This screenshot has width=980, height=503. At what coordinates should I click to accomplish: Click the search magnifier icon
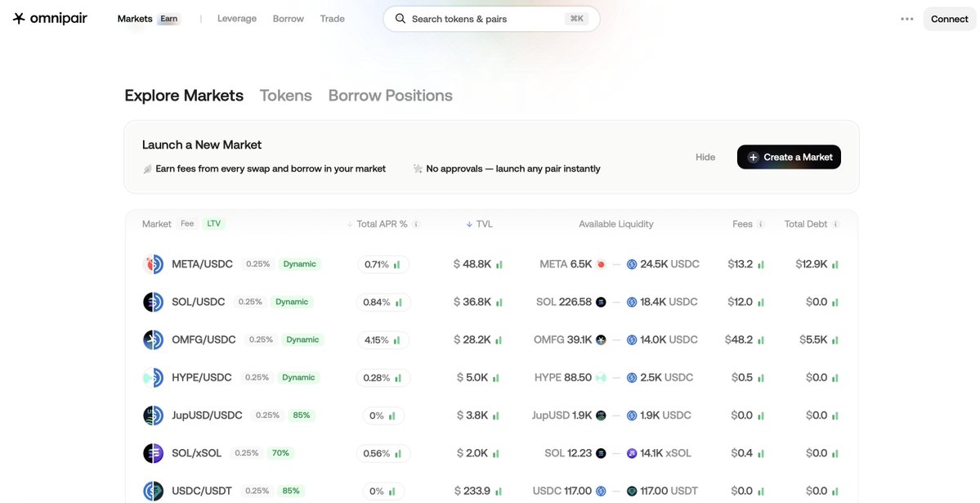(x=401, y=19)
